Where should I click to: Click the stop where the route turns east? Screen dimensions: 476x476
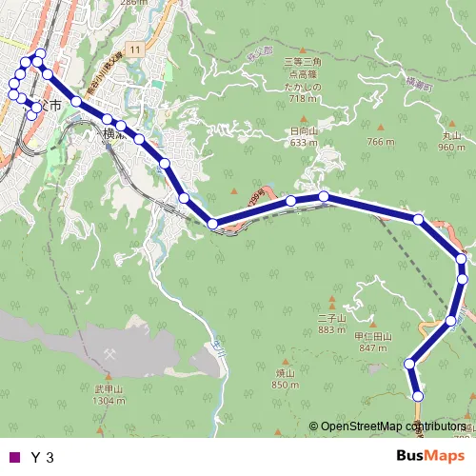point(212,224)
